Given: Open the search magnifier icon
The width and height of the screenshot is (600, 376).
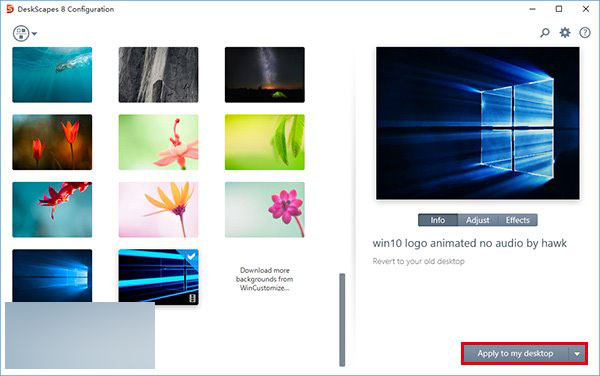Looking at the screenshot, I should [x=545, y=33].
